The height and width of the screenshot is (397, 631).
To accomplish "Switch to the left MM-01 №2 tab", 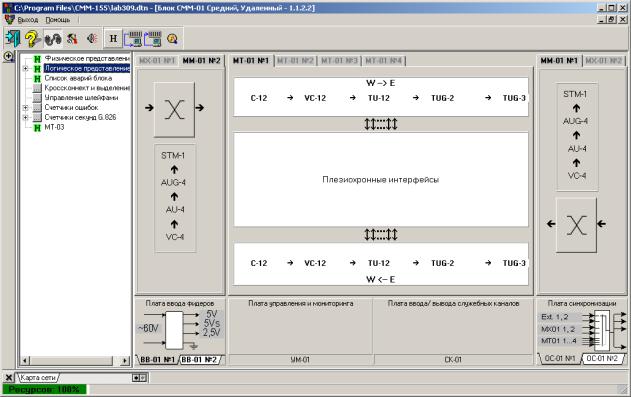I will 201,61.
